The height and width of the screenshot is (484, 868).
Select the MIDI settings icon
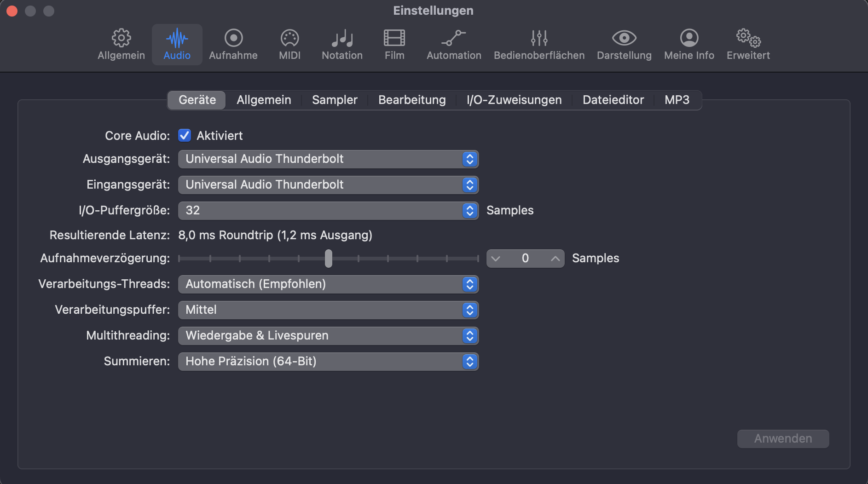tap(289, 44)
